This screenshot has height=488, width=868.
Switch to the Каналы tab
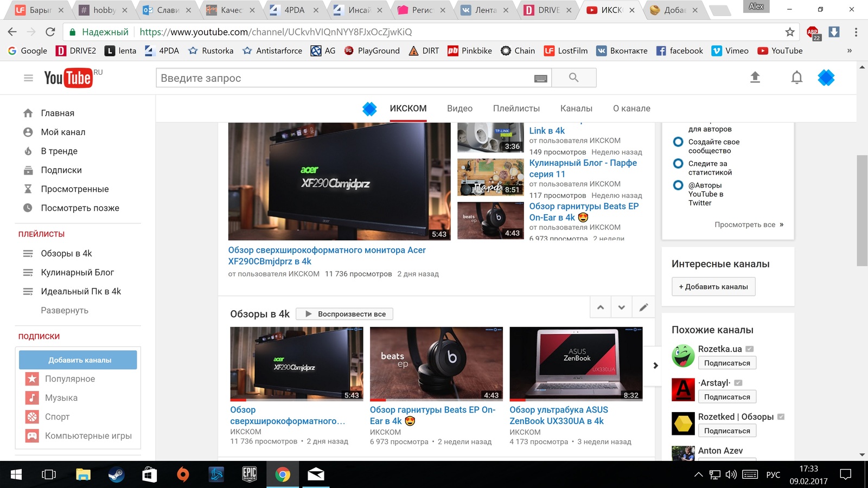[x=576, y=108]
